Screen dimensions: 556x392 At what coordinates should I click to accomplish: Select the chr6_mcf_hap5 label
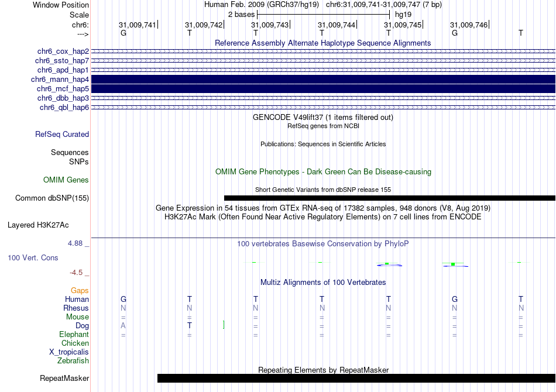click(x=63, y=88)
